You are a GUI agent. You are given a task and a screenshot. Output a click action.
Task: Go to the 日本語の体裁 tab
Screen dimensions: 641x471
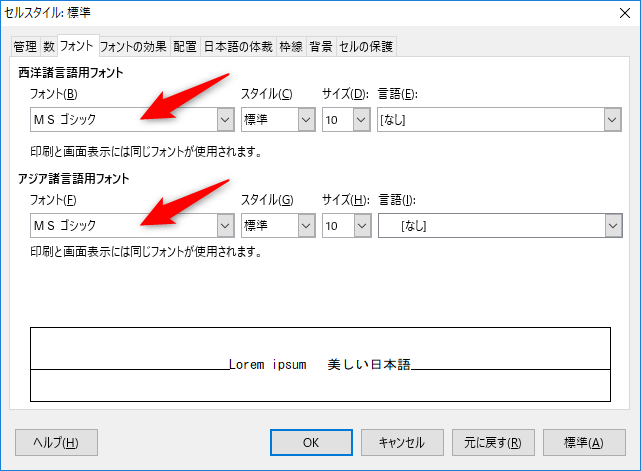(x=238, y=46)
